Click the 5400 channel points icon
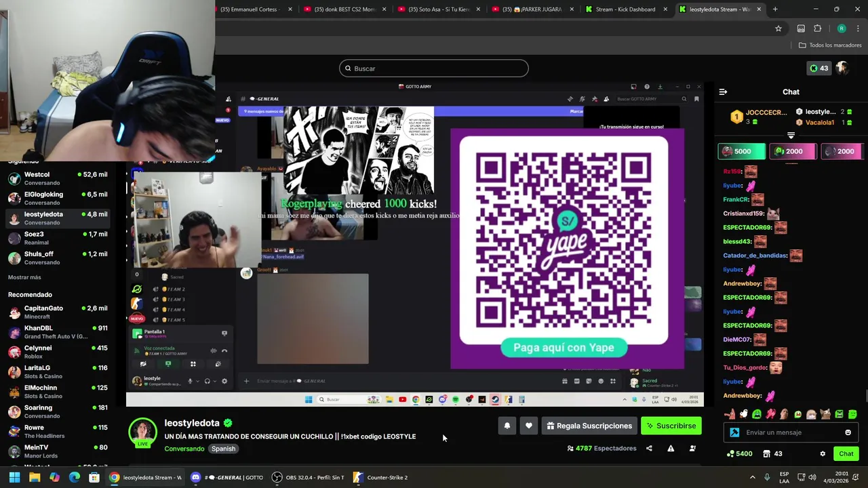The image size is (868, 488). (738, 453)
